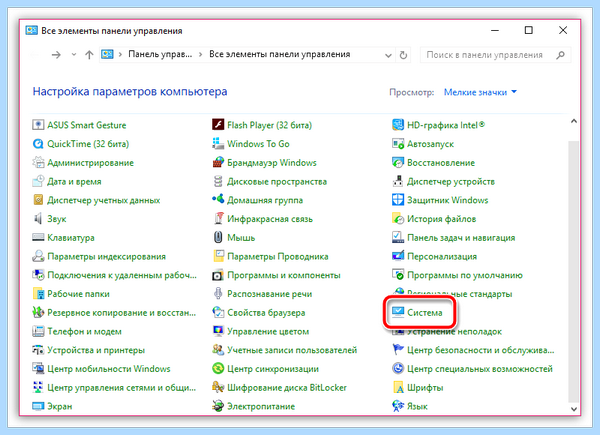Click the История файлов icon
The image size is (600, 435).
pyautogui.click(x=398, y=219)
